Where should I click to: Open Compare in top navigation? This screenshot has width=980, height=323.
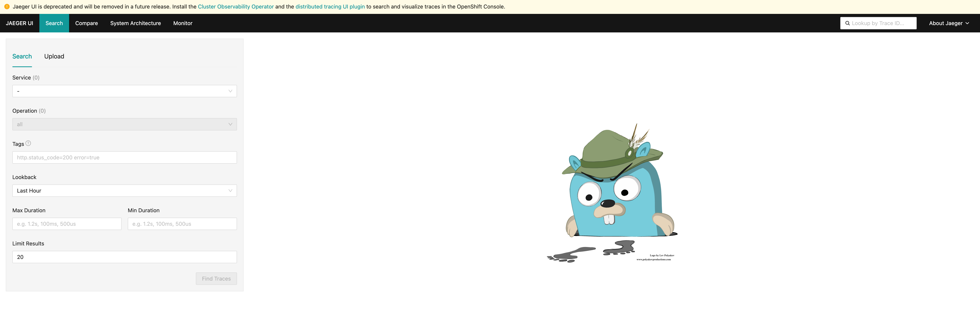(x=86, y=23)
